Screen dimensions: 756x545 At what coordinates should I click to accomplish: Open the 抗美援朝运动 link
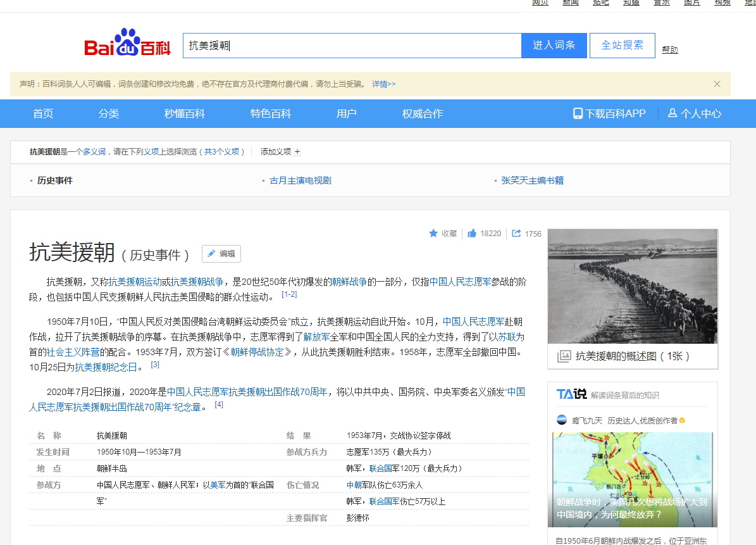135,282
